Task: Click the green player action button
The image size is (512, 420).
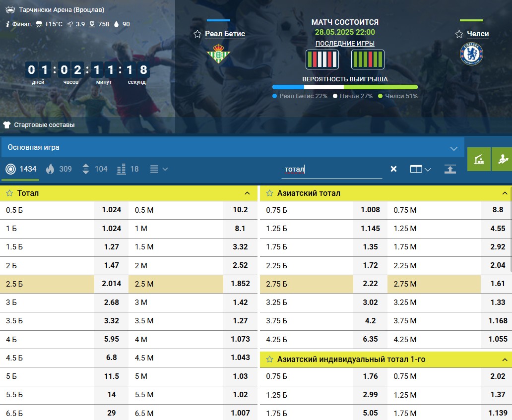Action: [502, 159]
